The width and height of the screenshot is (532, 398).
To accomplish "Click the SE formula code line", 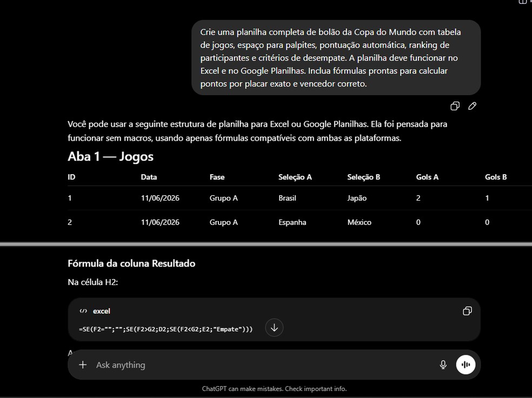I will (x=165, y=329).
